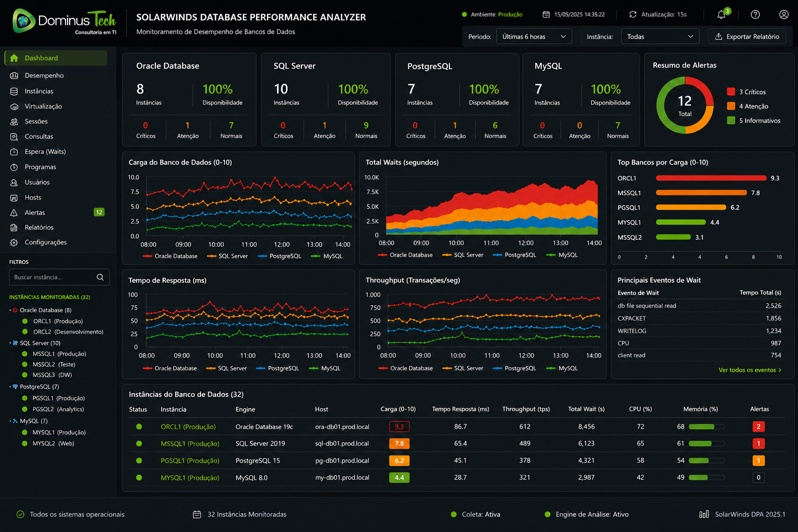Toggle SQL Server legend in Carga chart

[228, 256]
